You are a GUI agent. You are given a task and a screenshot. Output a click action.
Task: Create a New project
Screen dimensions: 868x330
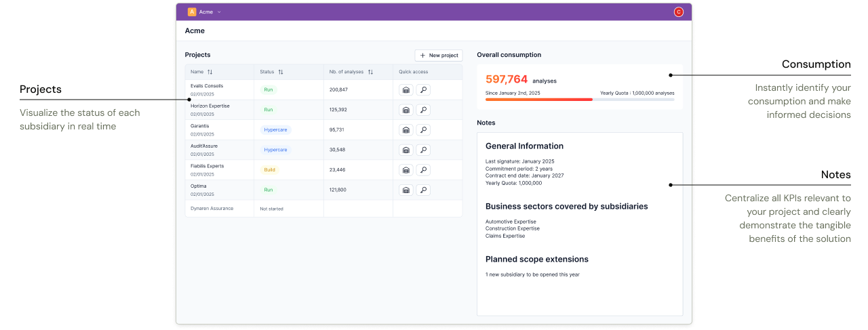click(439, 55)
